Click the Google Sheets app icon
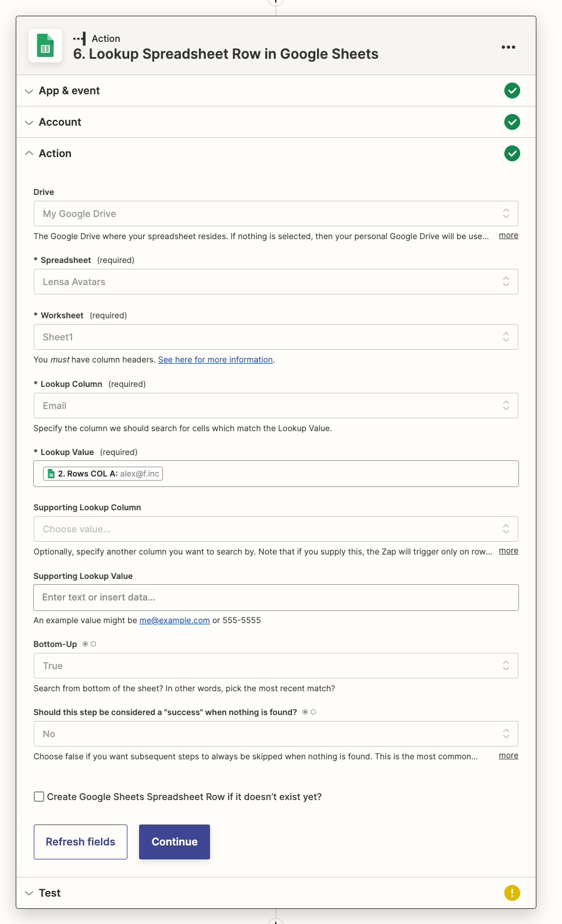This screenshot has height=924, width=562. 45,46
